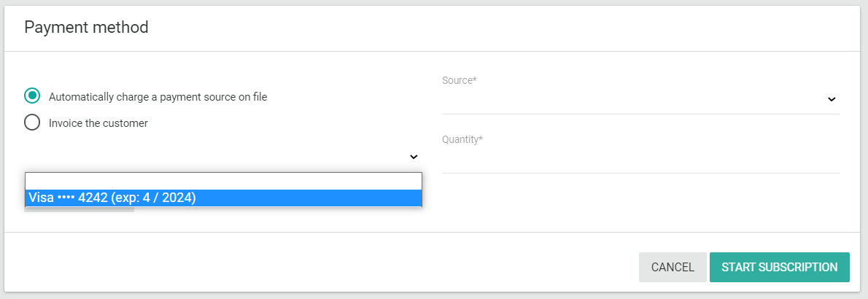Click the "Invoice the customer" label text

pos(98,123)
